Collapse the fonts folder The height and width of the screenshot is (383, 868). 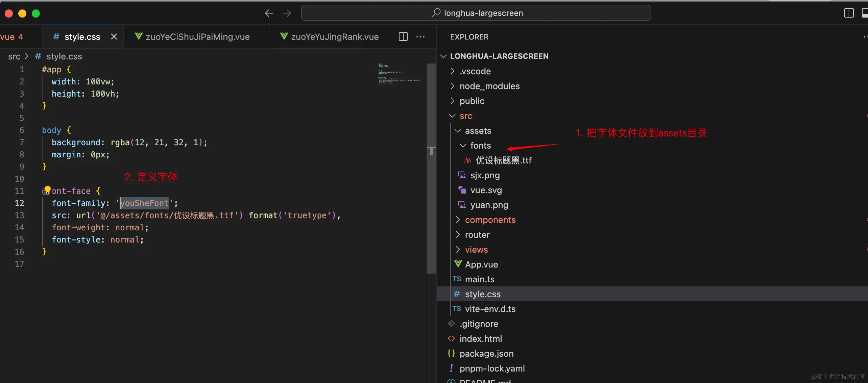480,146
